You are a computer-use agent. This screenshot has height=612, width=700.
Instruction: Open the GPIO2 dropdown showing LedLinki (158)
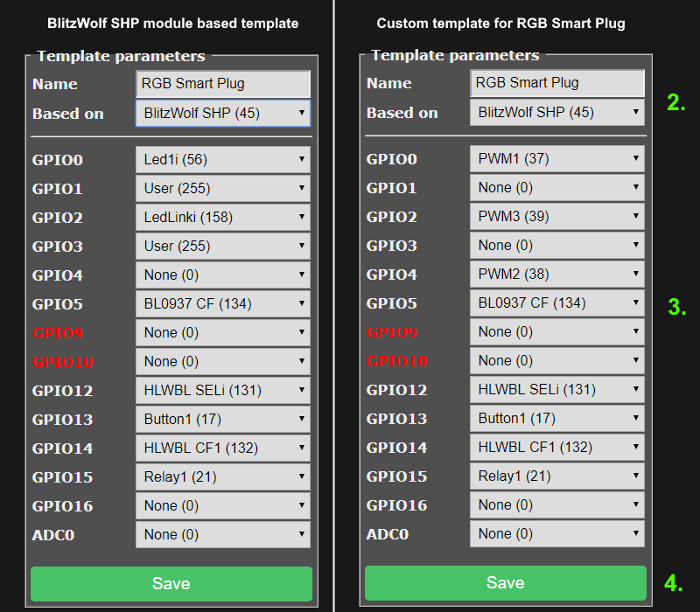pos(223,217)
